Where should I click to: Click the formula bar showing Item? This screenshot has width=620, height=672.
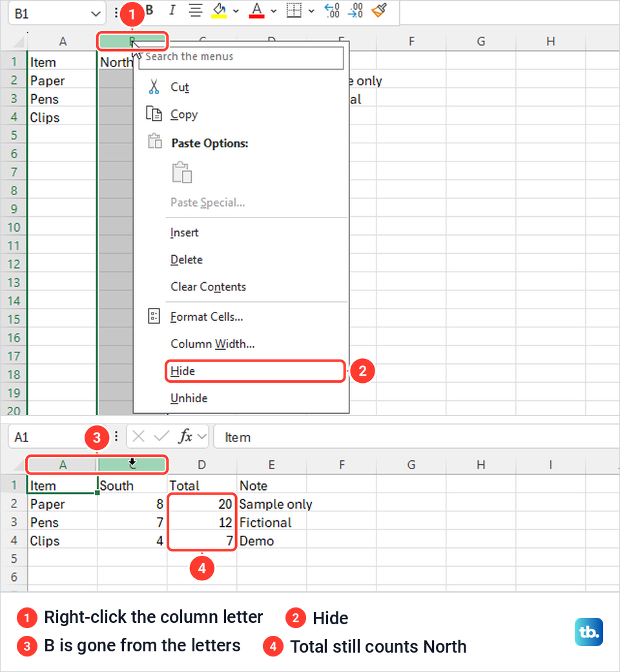pyautogui.click(x=416, y=437)
